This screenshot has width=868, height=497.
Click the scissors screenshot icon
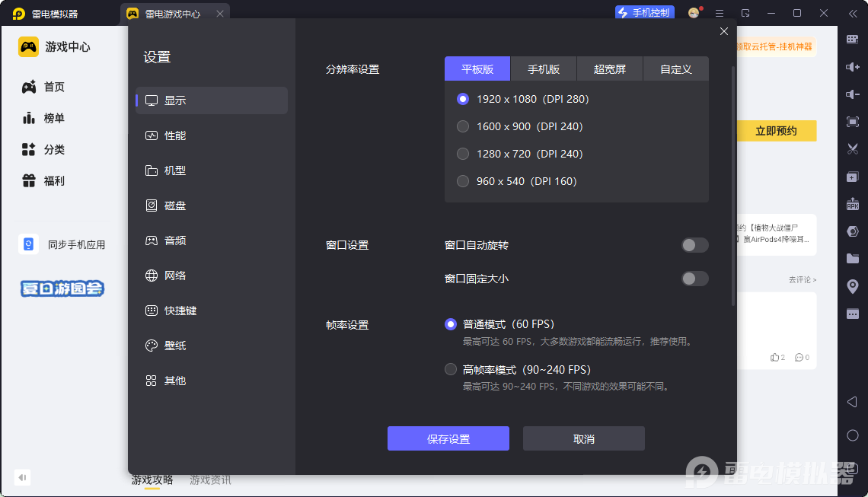853,149
